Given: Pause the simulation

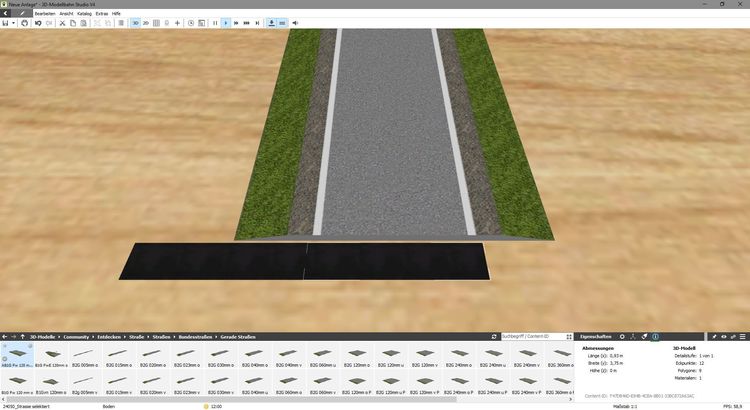Looking at the screenshot, I should 215,23.
